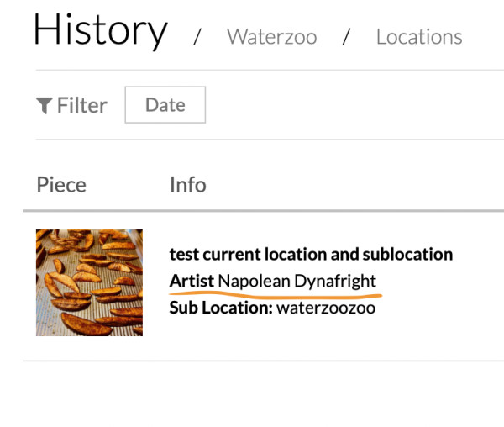Click the funnel Filter icon
Viewport: 504px width, 427px height.
44,105
